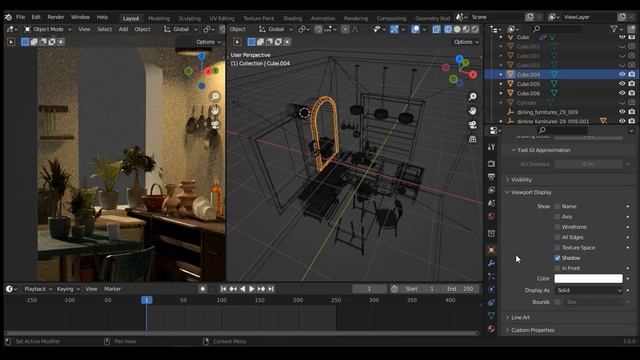Open the File menu
640x360 pixels.
click(20, 17)
